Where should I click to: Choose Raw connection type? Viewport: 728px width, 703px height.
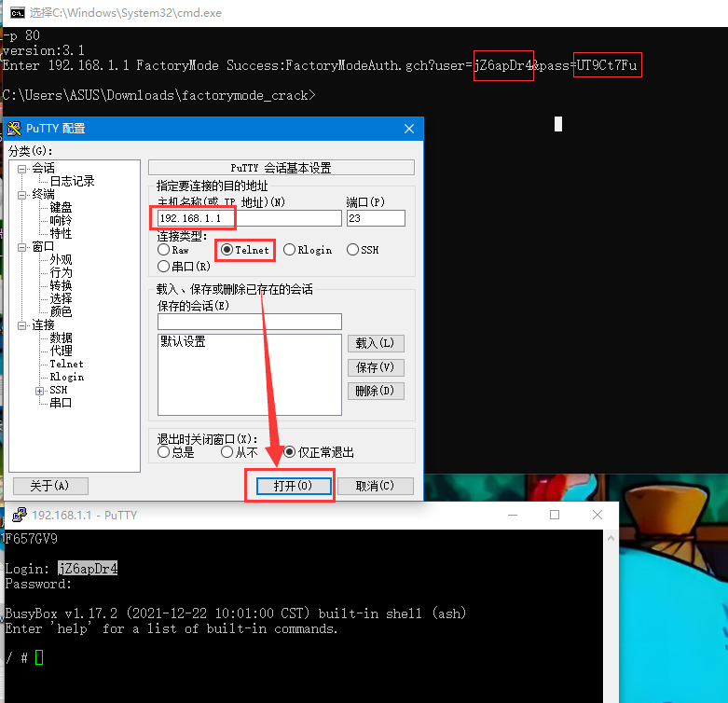pyautogui.click(x=164, y=250)
